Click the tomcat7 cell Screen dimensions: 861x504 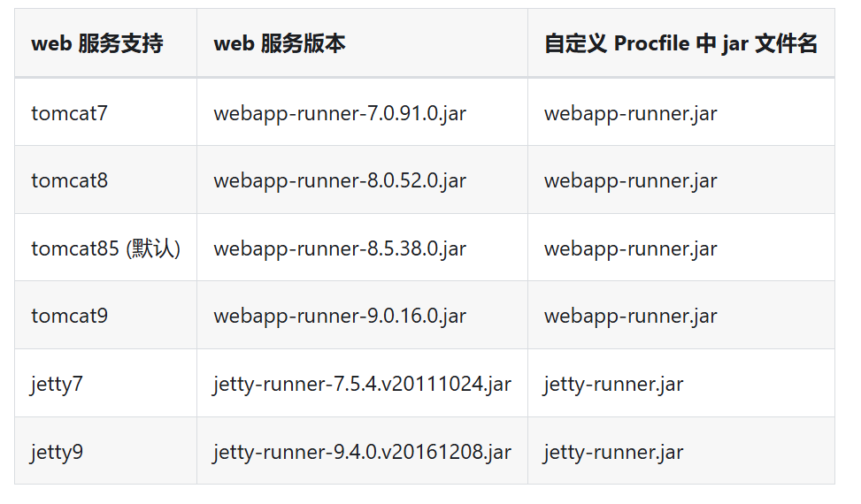click(105, 112)
